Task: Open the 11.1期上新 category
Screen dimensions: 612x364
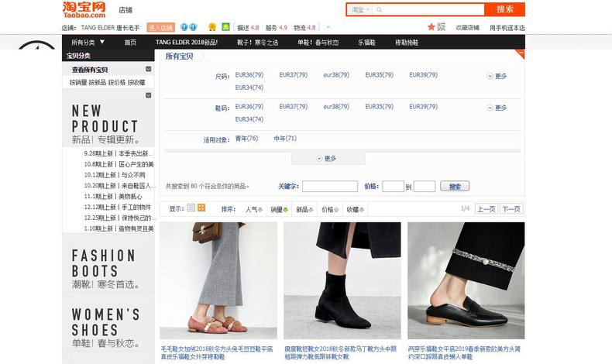Action: (x=113, y=196)
